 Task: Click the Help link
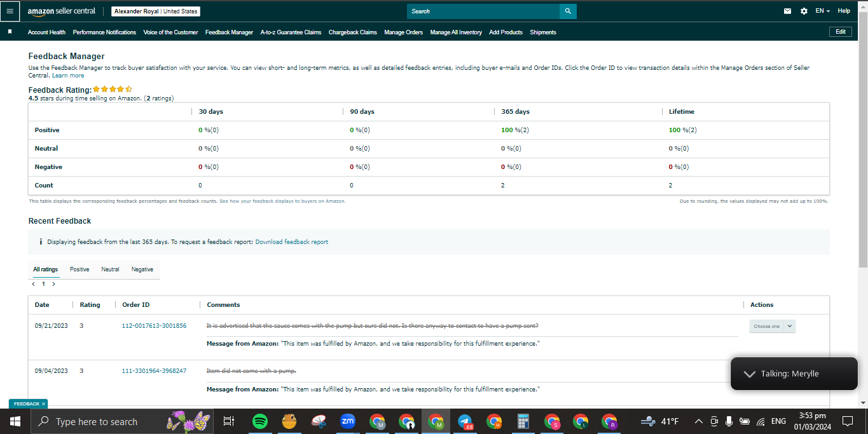[844, 11]
